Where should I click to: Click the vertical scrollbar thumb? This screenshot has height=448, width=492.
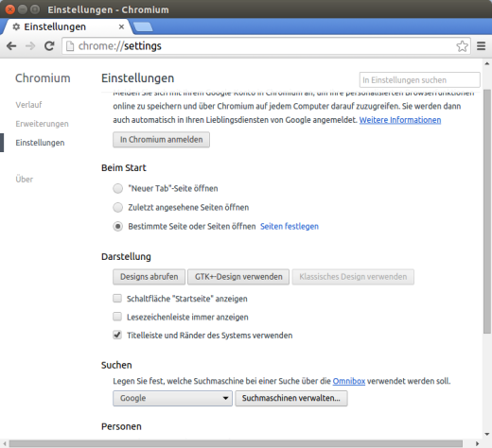487,211
